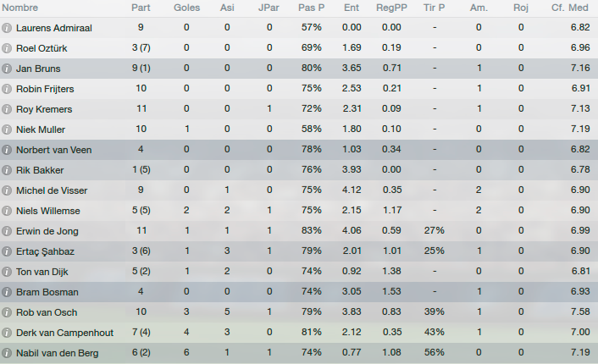The height and width of the screenshot is (364, 598).
Task: Open Niels Willemse player name
Action: [48, 211]
